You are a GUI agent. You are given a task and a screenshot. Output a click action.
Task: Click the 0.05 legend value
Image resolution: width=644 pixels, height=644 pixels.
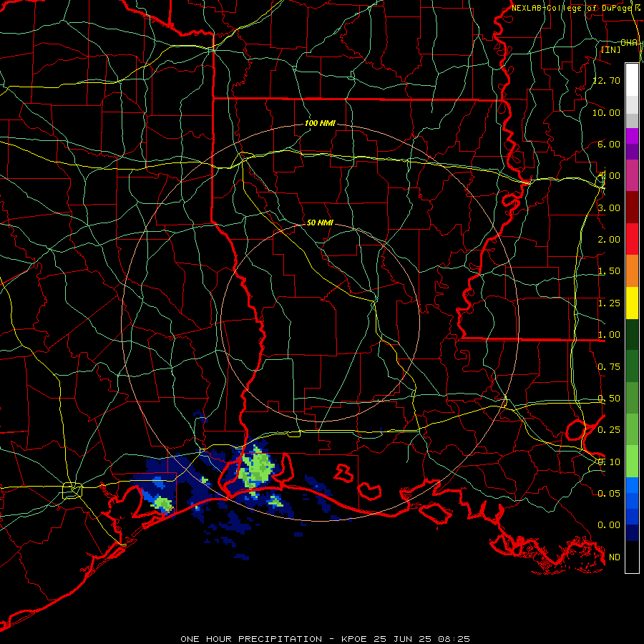pyautogui.click(x=609, y=493)
